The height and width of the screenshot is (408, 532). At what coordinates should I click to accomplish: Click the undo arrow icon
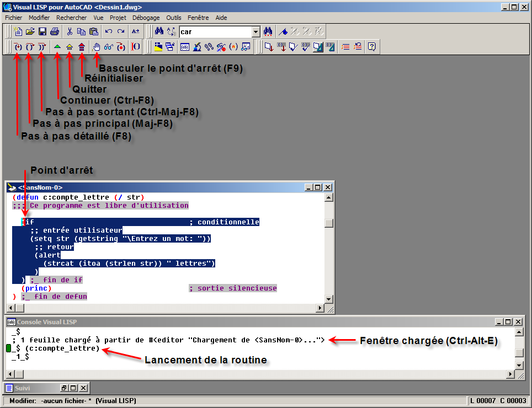coord(109,31)
